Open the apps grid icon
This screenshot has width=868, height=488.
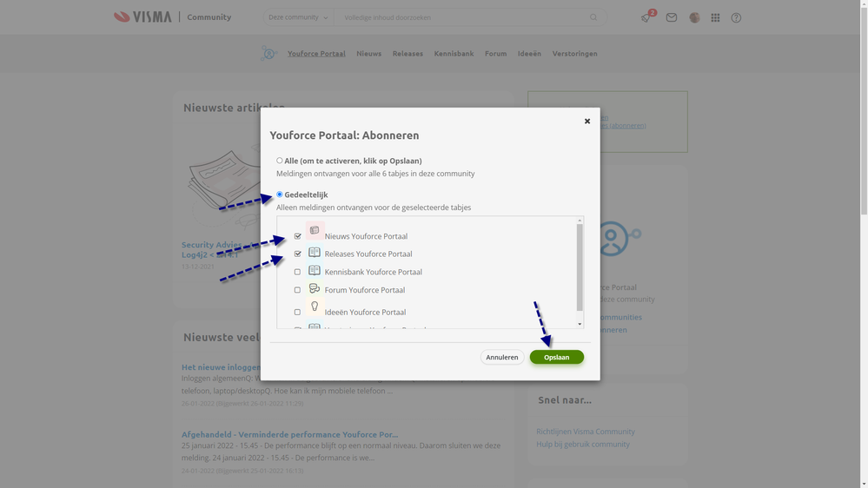(x=715, y=17)
